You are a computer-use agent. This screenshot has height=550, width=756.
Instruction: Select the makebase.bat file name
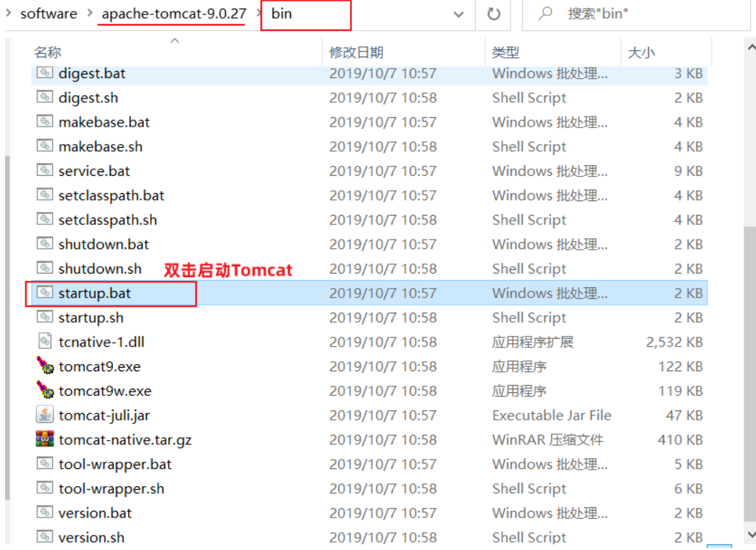(104, 122)
